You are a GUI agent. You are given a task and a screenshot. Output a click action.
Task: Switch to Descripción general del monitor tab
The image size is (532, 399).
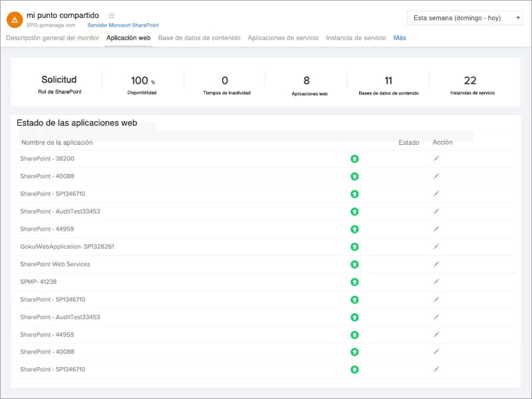(53, 38)
